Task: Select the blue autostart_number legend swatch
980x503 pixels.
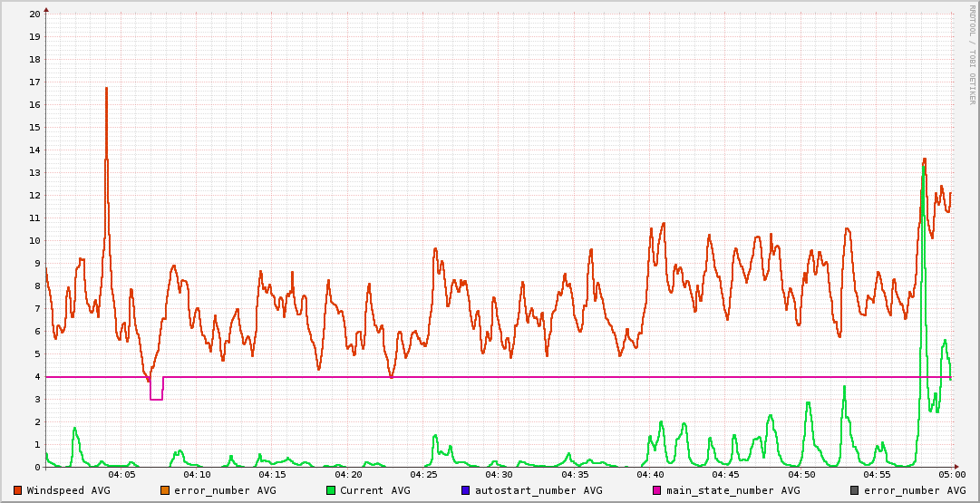Action: coord(466,490)
